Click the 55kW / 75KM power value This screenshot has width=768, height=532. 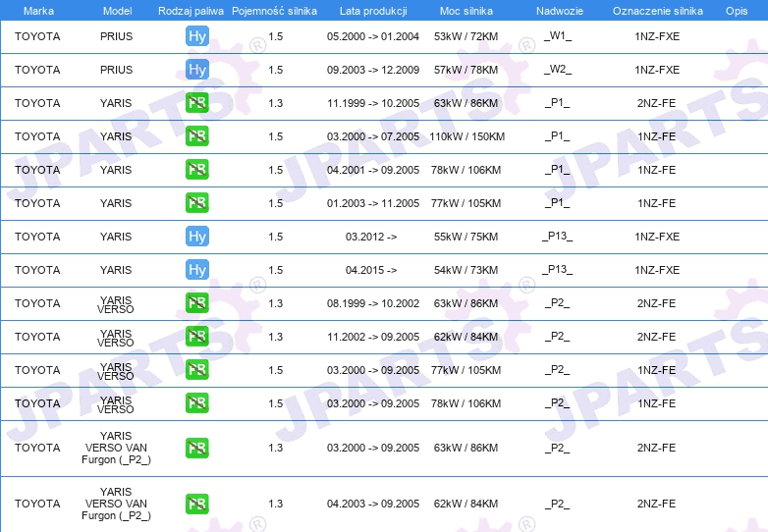pyautogui.click(x=466, y=237)
